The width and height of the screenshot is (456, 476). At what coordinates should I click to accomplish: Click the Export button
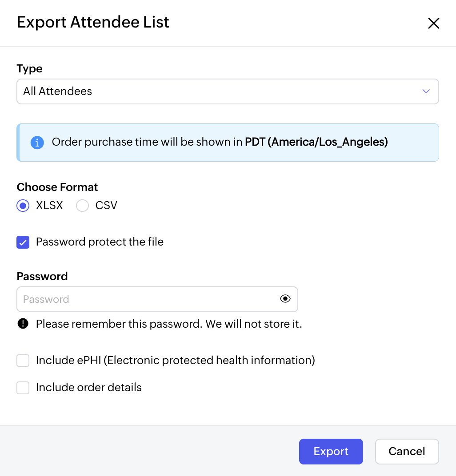pyautogui.click(x=331, y=452)
